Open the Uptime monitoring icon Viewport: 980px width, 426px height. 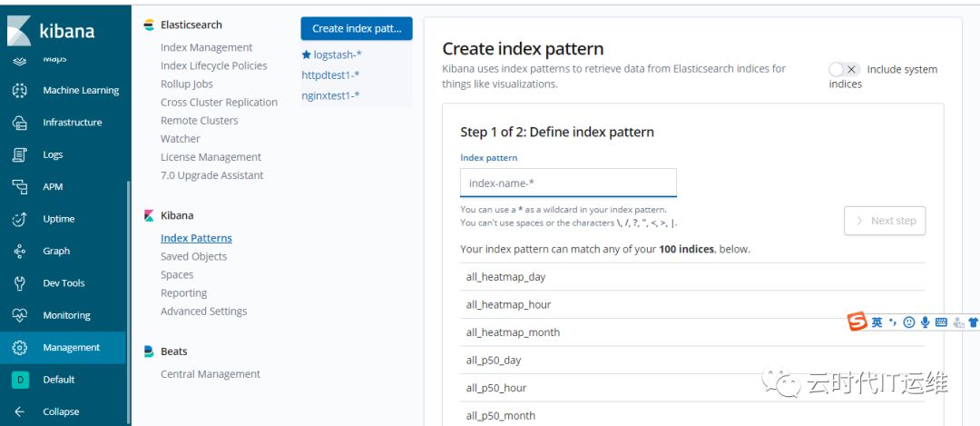pyautogui.click(x=19, y=219)
